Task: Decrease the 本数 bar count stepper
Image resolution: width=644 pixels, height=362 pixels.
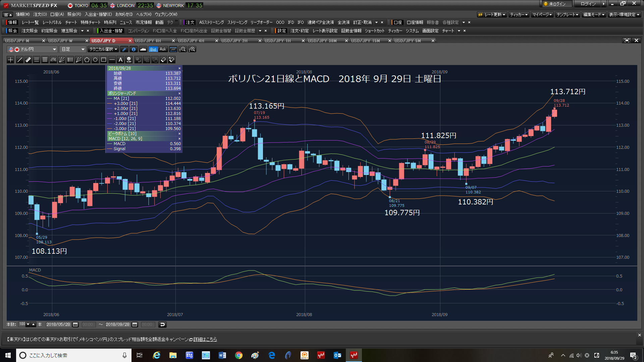Action: (x=28, y=324)
